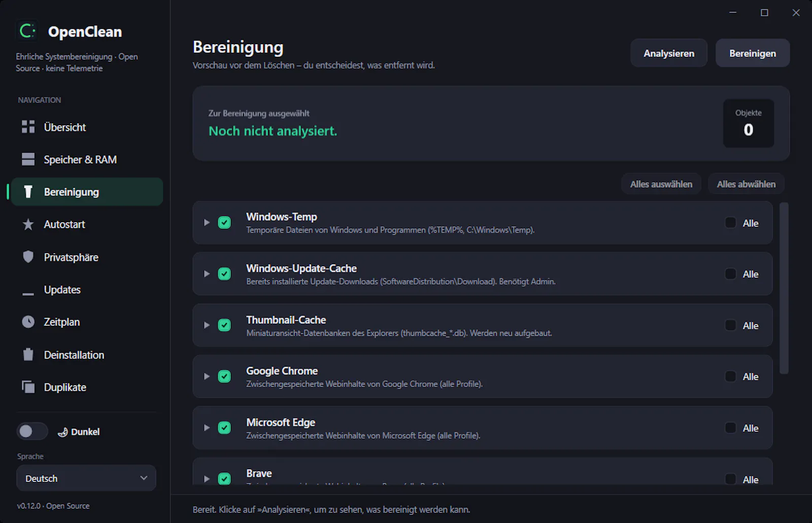The image size is (812, 523).
Task: Click the Autostart star icon
Action: [28, 224]
